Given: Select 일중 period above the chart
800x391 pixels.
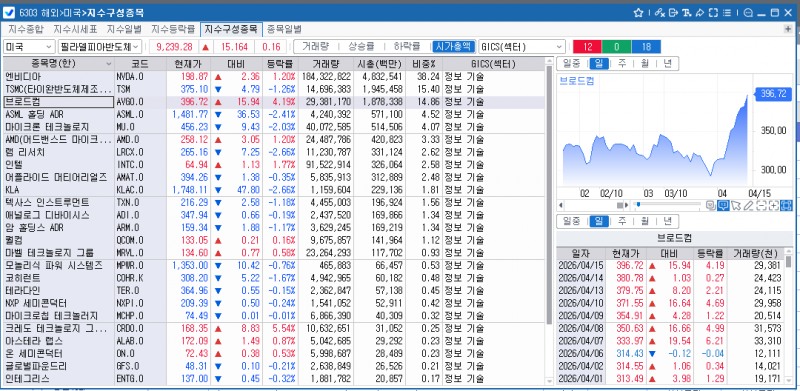Looking at the screenshot, I should [x=571, y=63].
